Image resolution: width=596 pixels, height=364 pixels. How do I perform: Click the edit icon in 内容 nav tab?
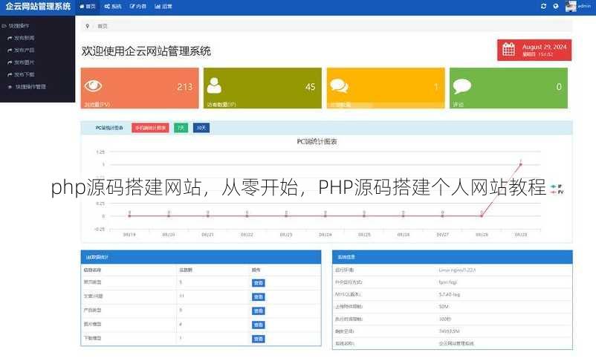click(x=132, y=7)
